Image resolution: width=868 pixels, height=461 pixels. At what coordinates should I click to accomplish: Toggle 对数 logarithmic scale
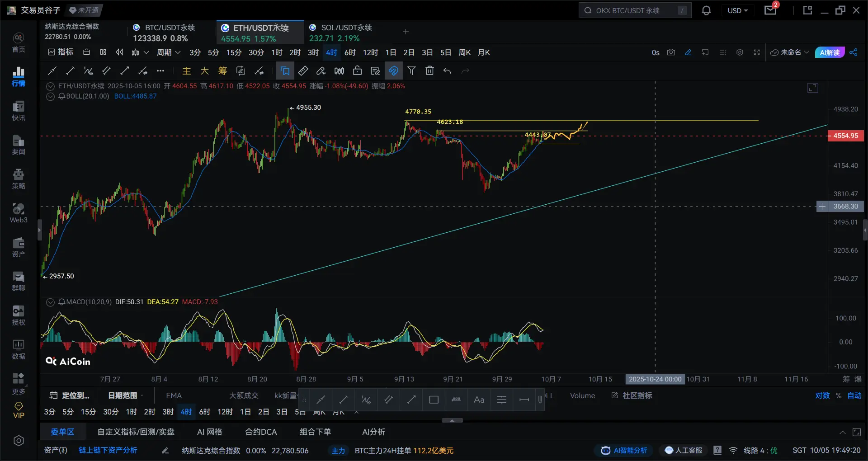pyautogui.click(x=822, y=395)
